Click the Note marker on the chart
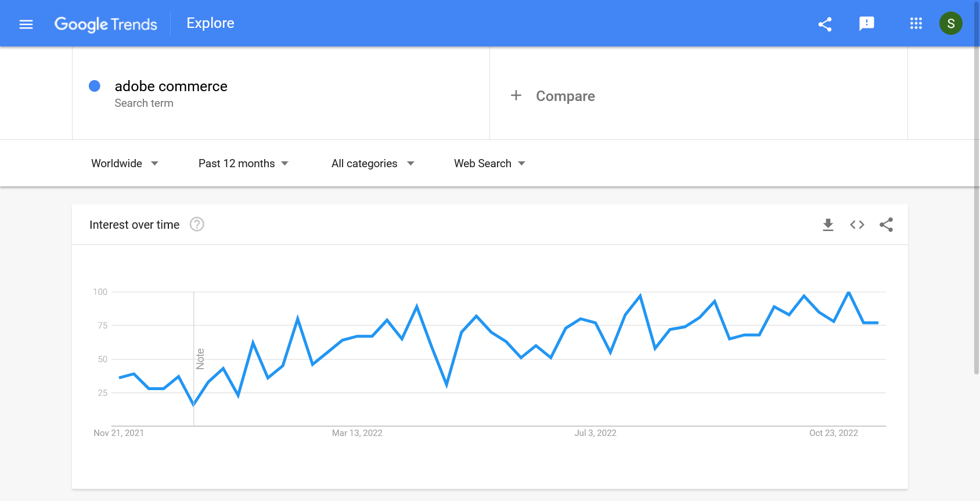980x501 pixels. pyautogui.click(x=200, y=359)
